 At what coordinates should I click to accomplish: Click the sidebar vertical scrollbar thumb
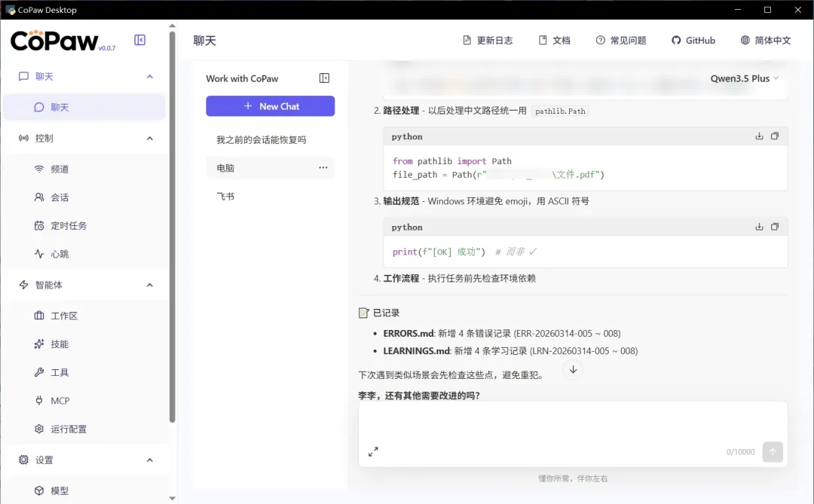coord(172,226)
